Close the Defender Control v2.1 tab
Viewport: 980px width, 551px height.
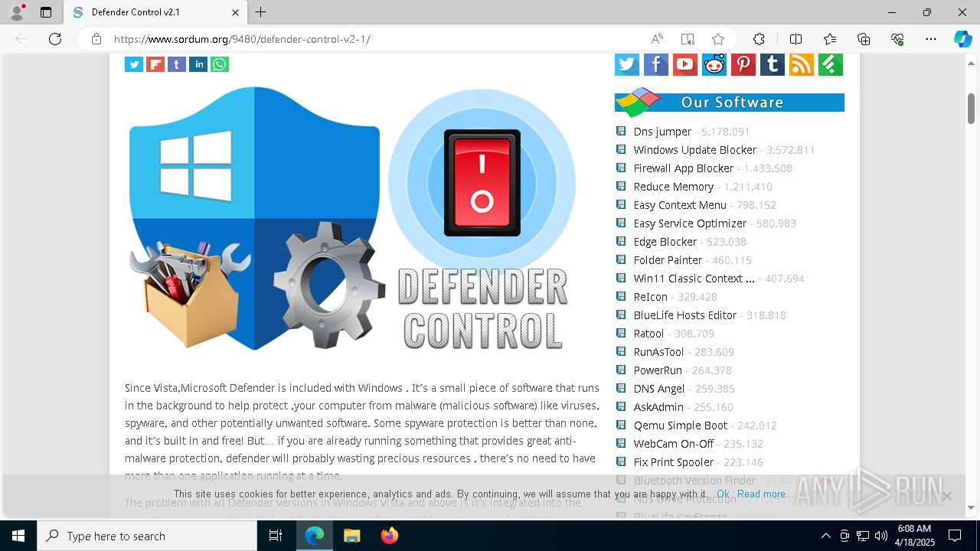[x=235, y=12]
